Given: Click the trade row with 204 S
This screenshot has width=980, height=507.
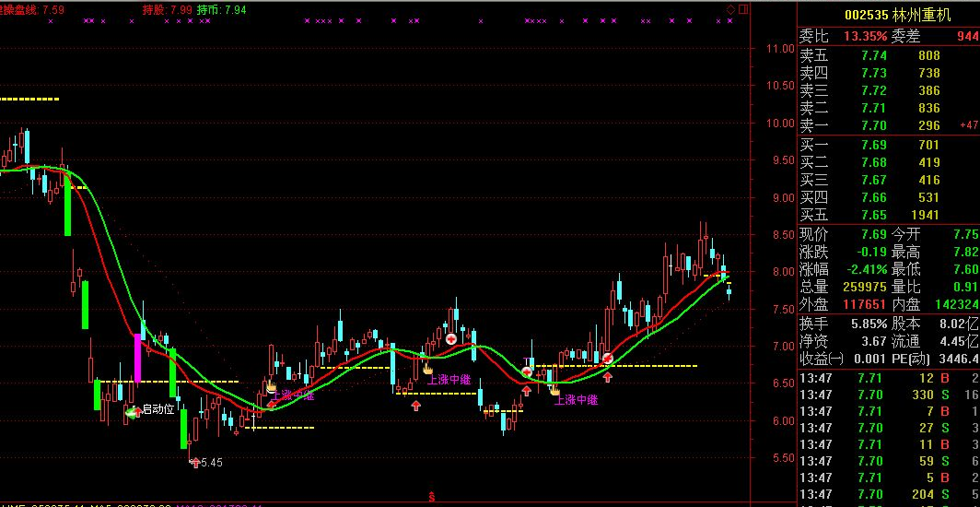Looking at the screenshot, I should (x=889, y=494).
